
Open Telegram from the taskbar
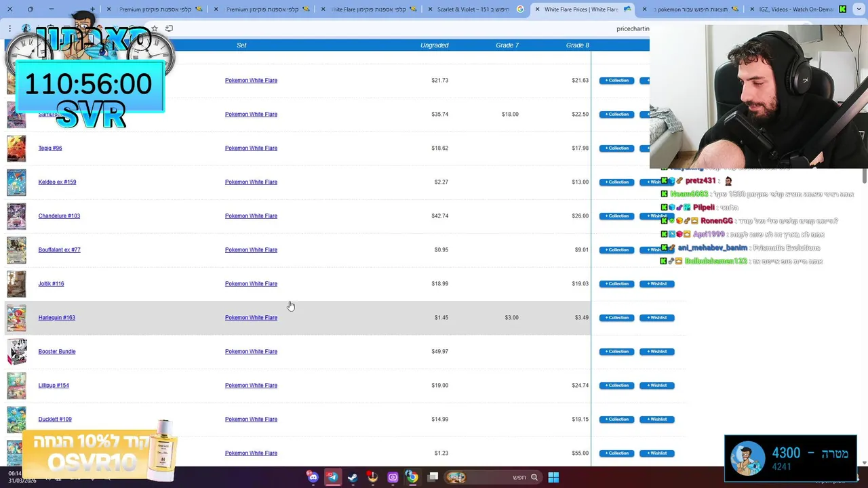pyautogui.click(x=332, y=477)
